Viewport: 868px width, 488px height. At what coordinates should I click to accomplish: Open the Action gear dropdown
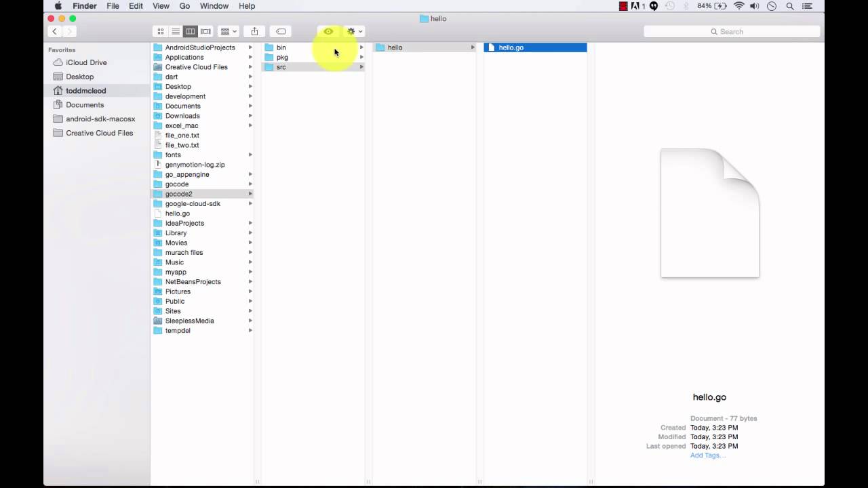point(354,31)
